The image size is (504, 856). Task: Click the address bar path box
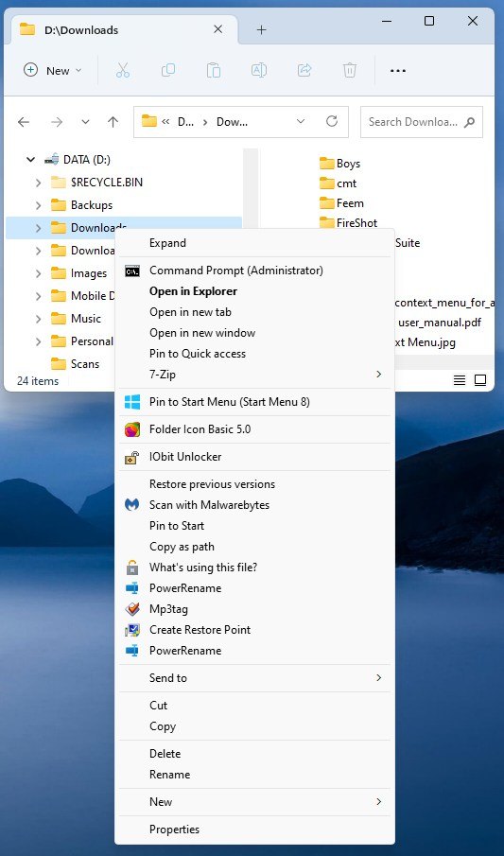tap(241, 122)
